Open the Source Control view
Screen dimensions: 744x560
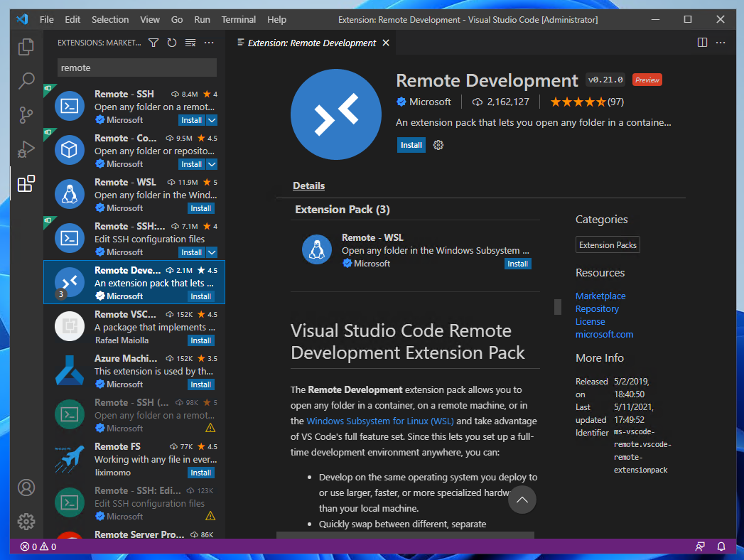tap(26, 114)
